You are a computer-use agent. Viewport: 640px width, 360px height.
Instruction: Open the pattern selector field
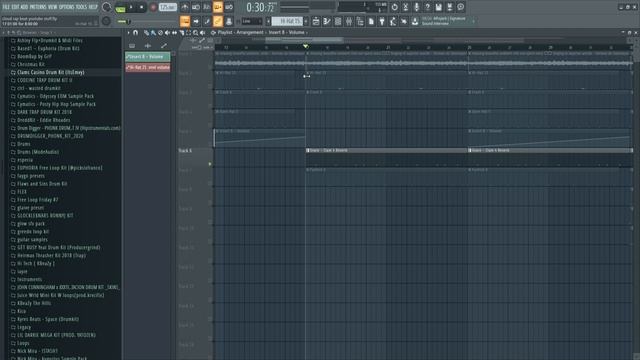pyautogui.click(x=287, y=21)
